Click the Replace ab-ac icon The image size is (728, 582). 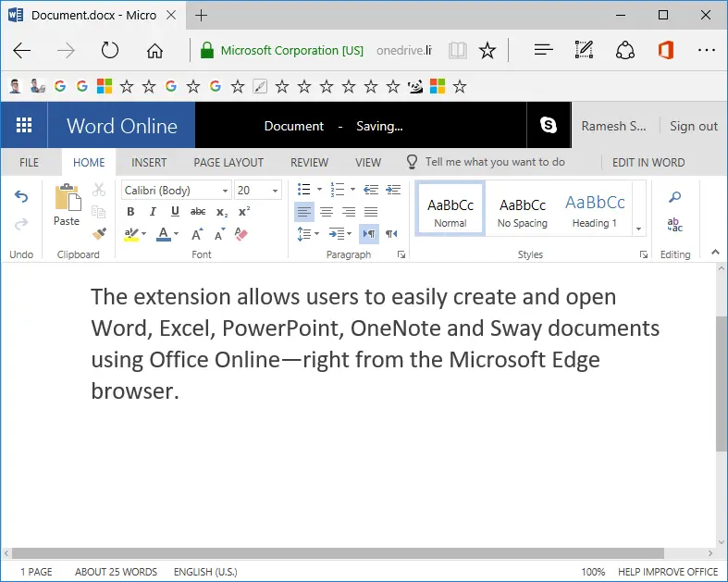point(675,225)
